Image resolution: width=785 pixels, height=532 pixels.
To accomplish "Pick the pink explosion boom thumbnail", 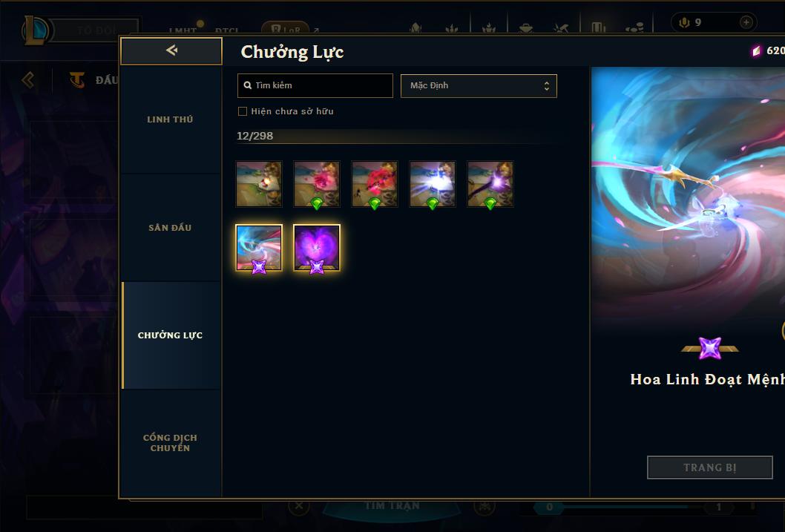I will [x=316, y=184].
